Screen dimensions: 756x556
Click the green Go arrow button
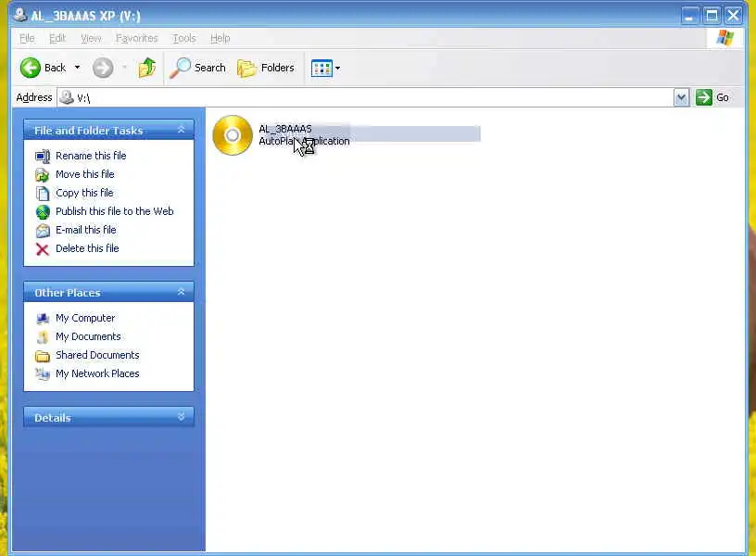pyautogui.click(x=703, y=97)
